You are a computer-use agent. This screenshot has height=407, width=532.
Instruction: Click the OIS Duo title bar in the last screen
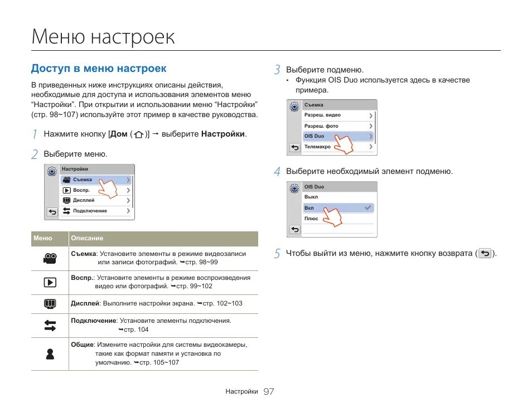pos(340,187)
